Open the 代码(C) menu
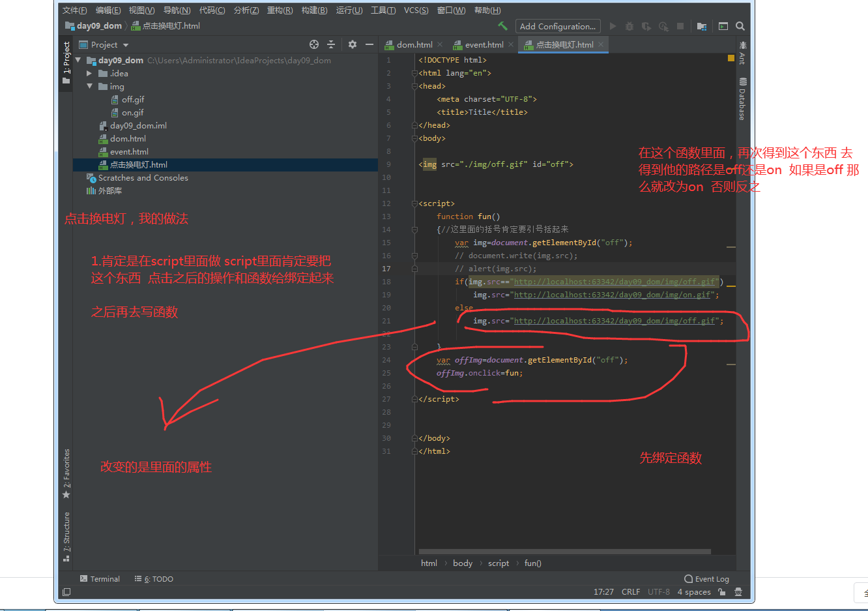This screenshot has height=611, width=868. pos(212,10)
